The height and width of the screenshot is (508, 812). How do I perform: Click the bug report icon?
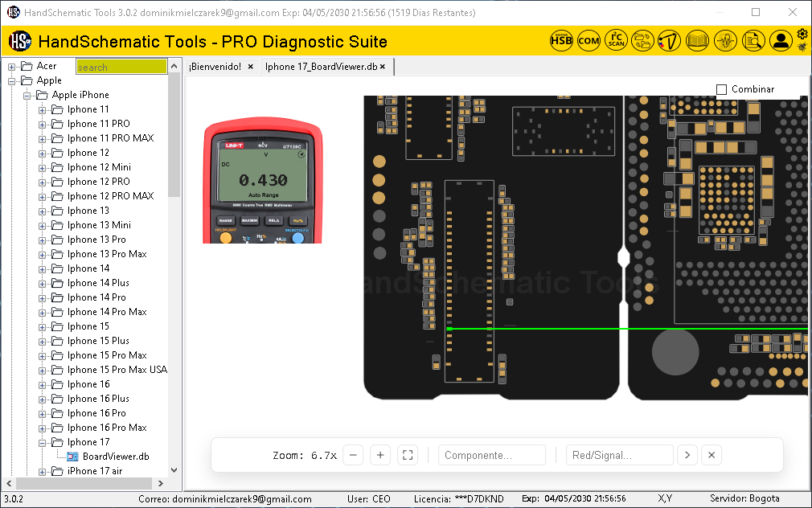[x=802, y=47]
